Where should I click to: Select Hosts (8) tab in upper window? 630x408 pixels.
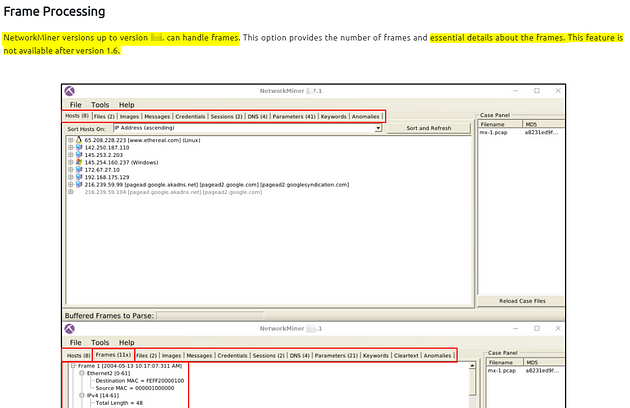pos(77,116)
